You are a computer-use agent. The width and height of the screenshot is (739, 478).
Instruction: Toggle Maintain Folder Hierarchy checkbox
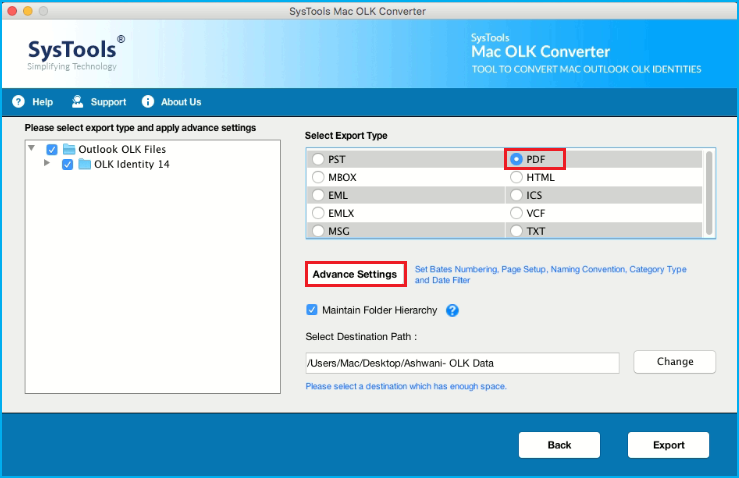click(x=312, y=310)
